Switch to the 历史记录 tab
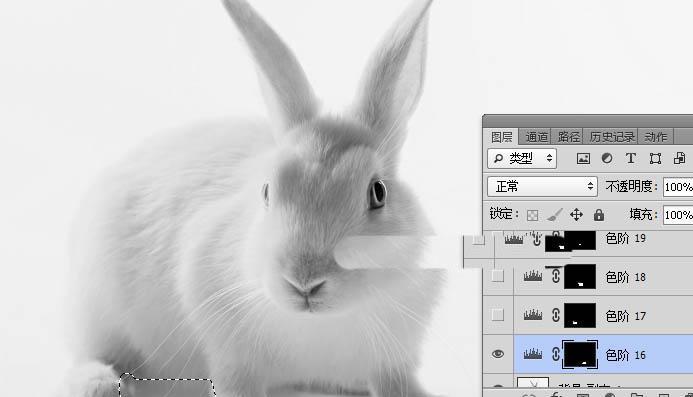This screenshot has width=693, height=397. pos(612,137)
